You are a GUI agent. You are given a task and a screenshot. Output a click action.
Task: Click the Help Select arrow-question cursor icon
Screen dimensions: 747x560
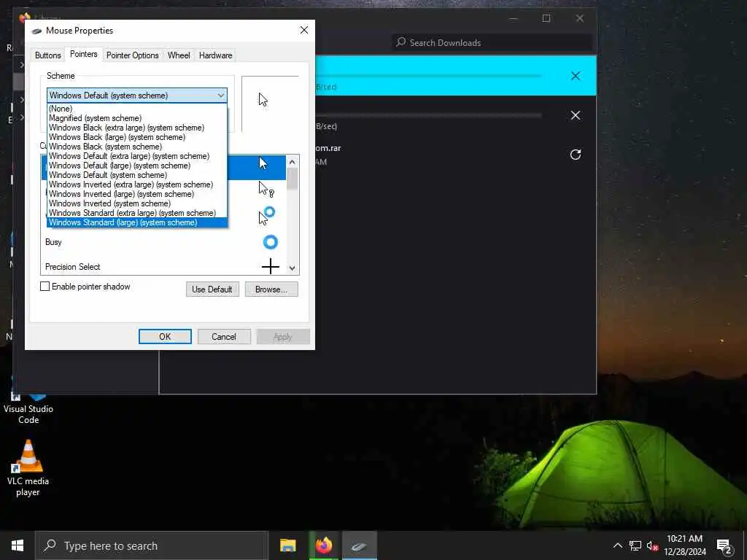tap(266, 189)
